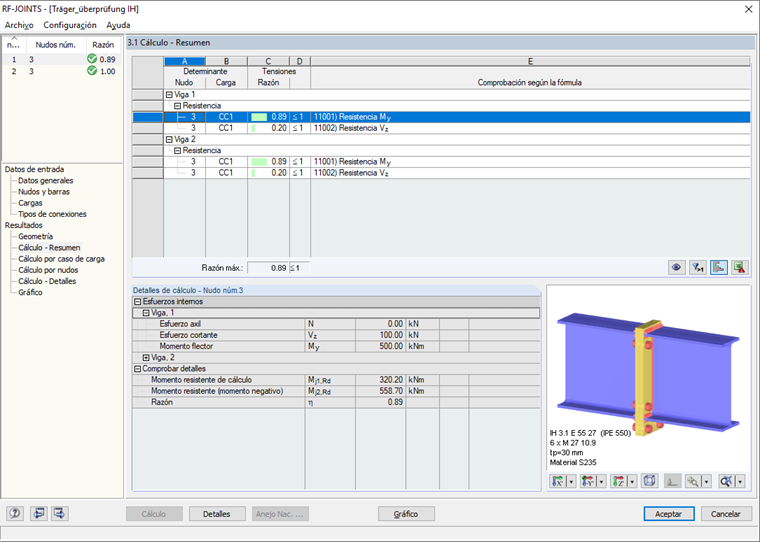Image resolution: width=760 pixels, height=542 pixels.
Task: Open Gráfico in navigator tree
Action: (30, 292)
